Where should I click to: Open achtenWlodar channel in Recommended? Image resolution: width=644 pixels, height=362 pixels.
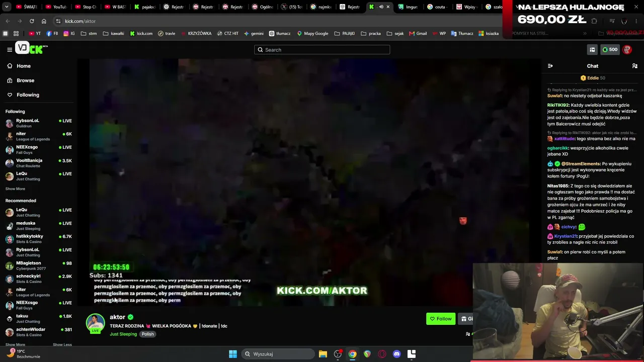coord(38,332)
